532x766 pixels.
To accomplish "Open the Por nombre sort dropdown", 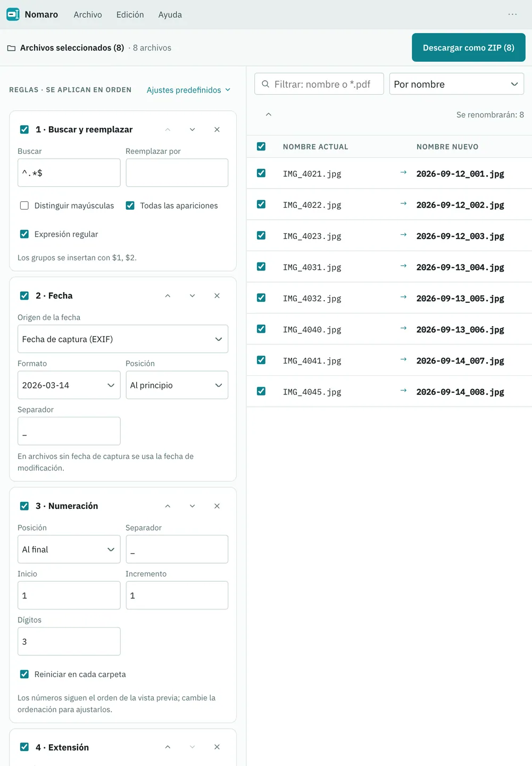I will (456, 84).
